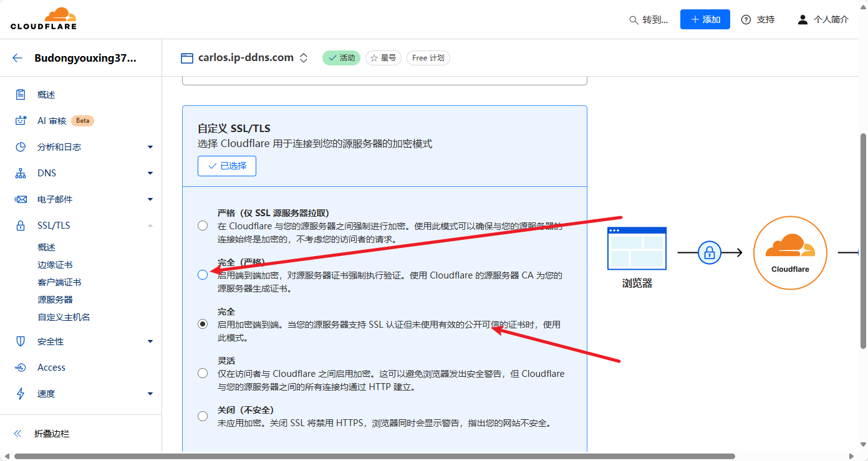
Task: Go back with the account arrow
Action: click(17, 58)
